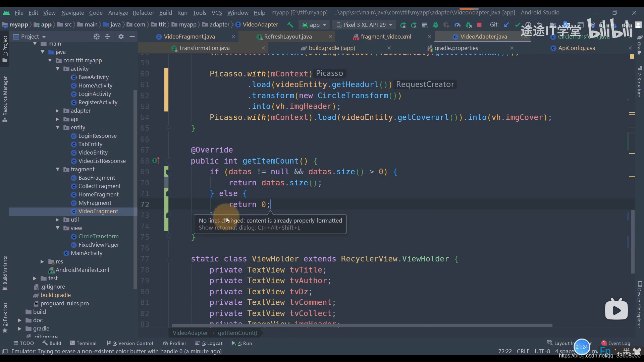Toggle the Build Variants side panel
Image resolution: width=644 pixels, height=362 pixels.
(5, 273)
